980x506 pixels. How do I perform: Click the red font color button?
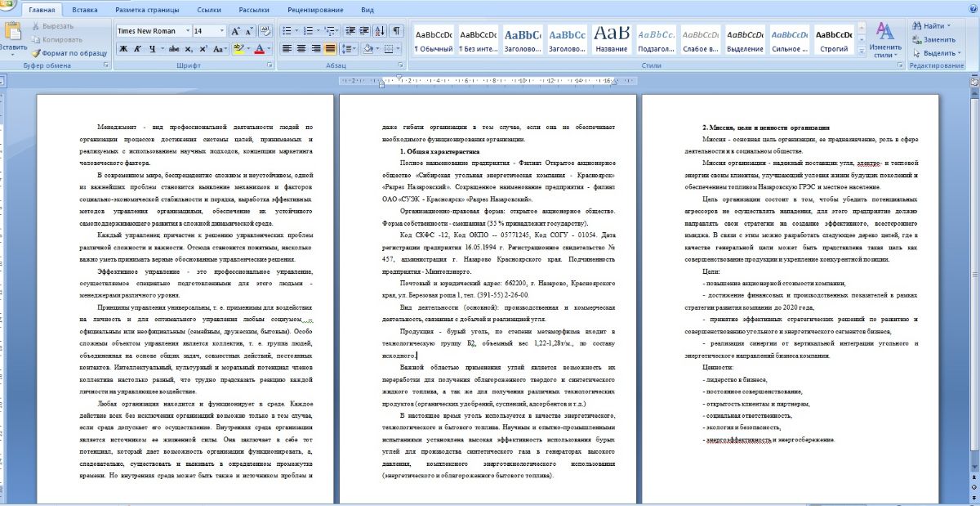(260, 49)
